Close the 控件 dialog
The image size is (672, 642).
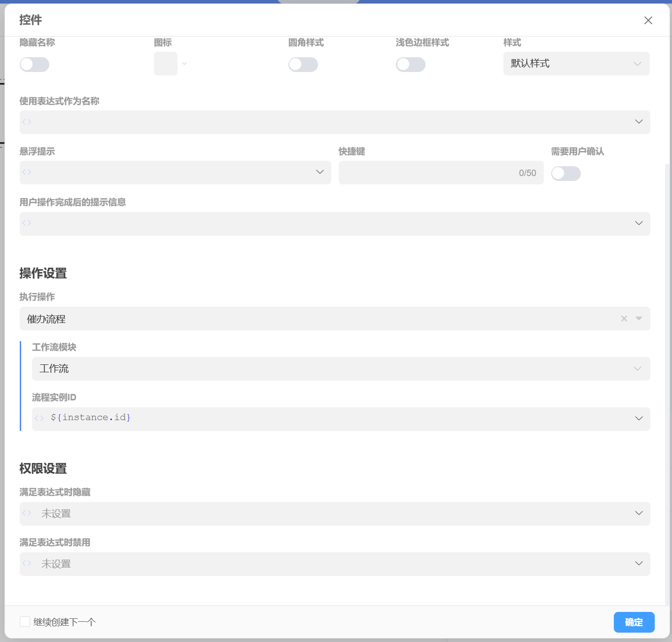[x=648, y=20]
